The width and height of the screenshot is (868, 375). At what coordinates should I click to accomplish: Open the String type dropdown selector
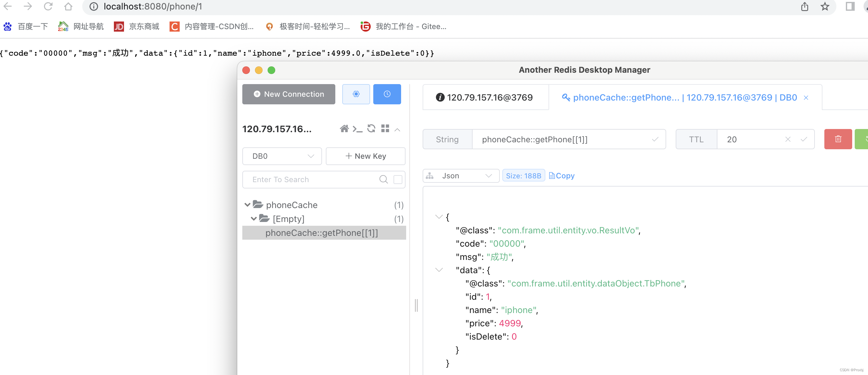[447, 139]
